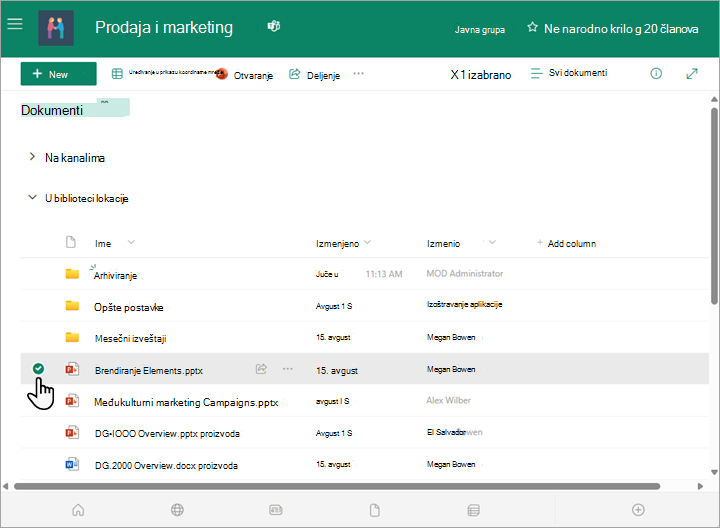Open the Izmenio column dropdown arrow
This screenshot has height=528, width=720.
point(492,242)
